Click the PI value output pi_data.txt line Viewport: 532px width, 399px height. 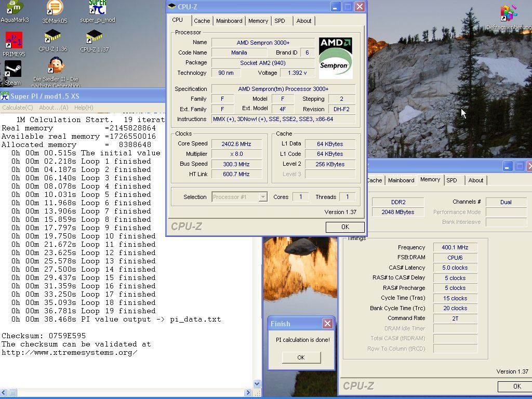(x=116, y=319)
